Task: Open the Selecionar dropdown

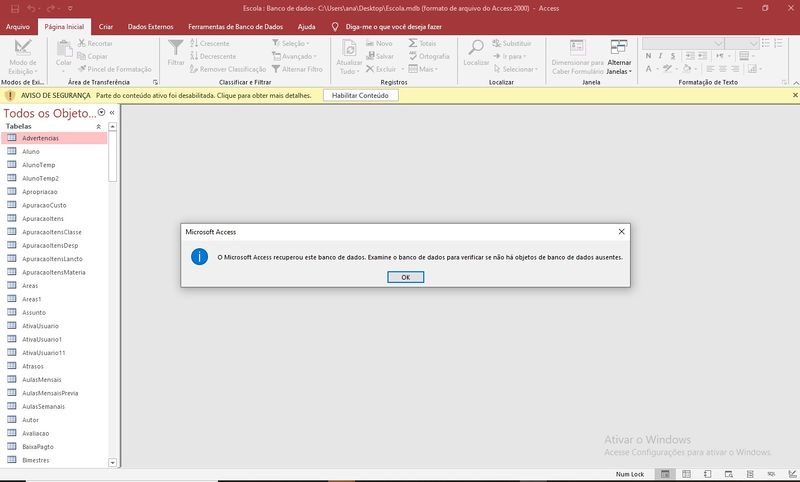Action: pyautogui.click(x=515, y=69)
